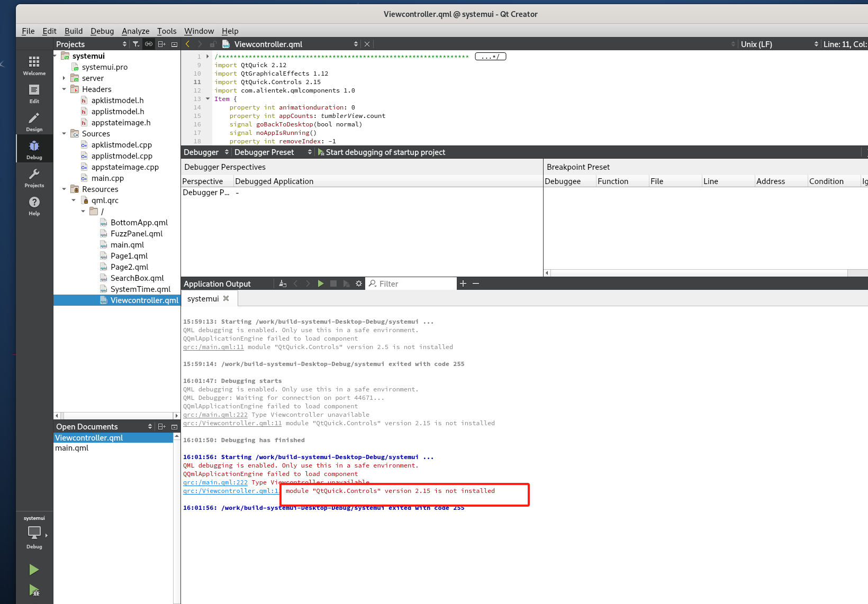This screenshot has height=604, width=868.
Task: Start debugging of startup project
Action: click(x=382, y=152)
